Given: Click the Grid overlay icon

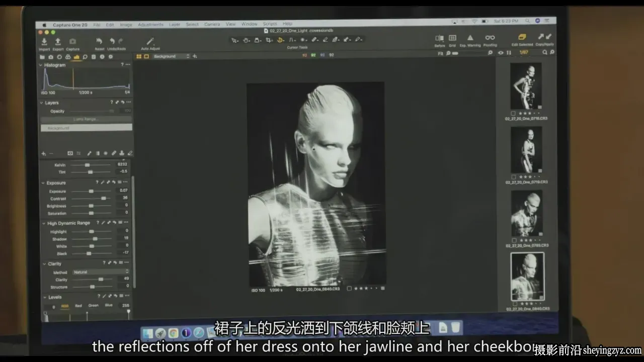Looking at the screenshot, I should pos(452,38).
